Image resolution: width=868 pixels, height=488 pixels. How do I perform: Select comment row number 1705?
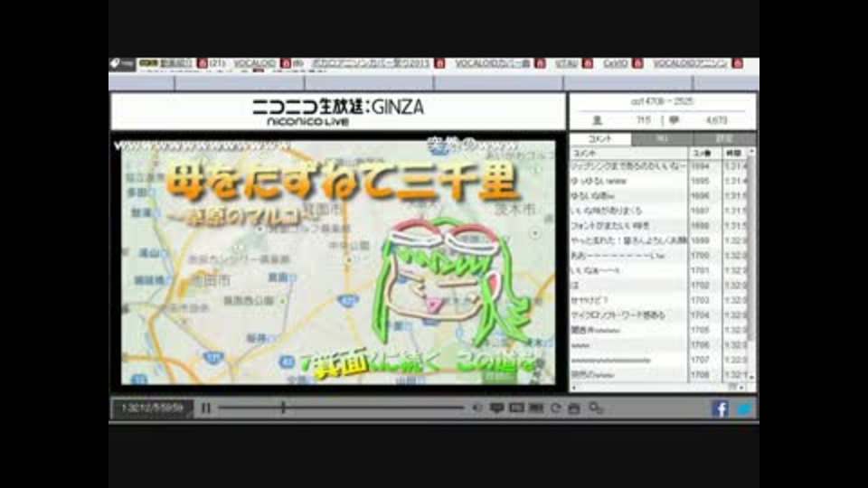coord(659,331)
